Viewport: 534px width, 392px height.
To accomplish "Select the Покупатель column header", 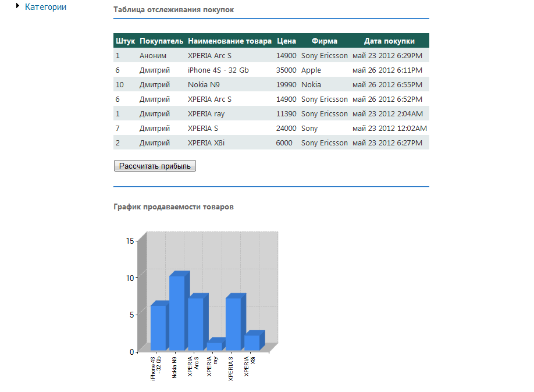I will pyautogui.click(x=162, y=41).
